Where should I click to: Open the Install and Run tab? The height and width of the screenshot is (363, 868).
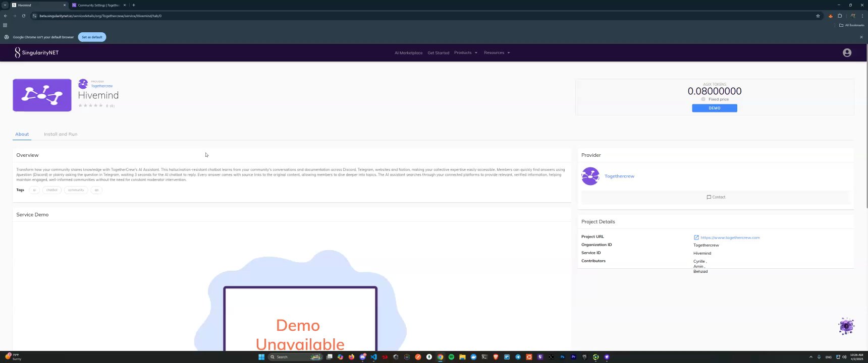pyautogui.click(x=61, y=134)
